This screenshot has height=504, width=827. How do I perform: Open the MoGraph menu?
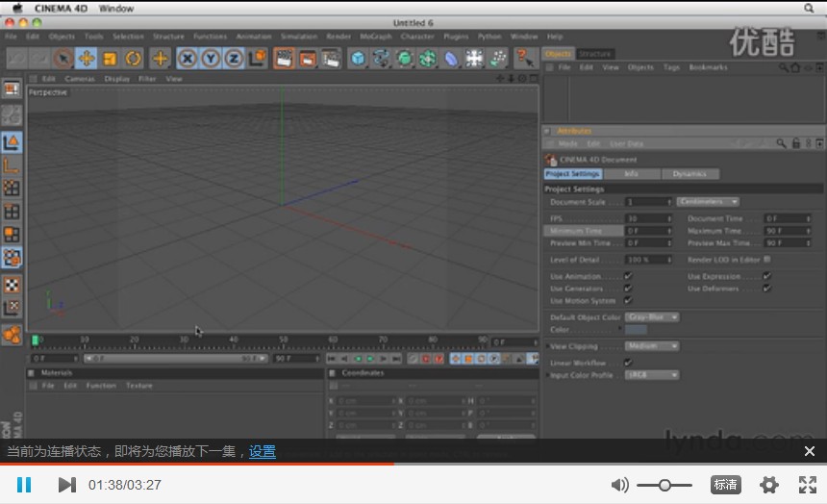376,37
